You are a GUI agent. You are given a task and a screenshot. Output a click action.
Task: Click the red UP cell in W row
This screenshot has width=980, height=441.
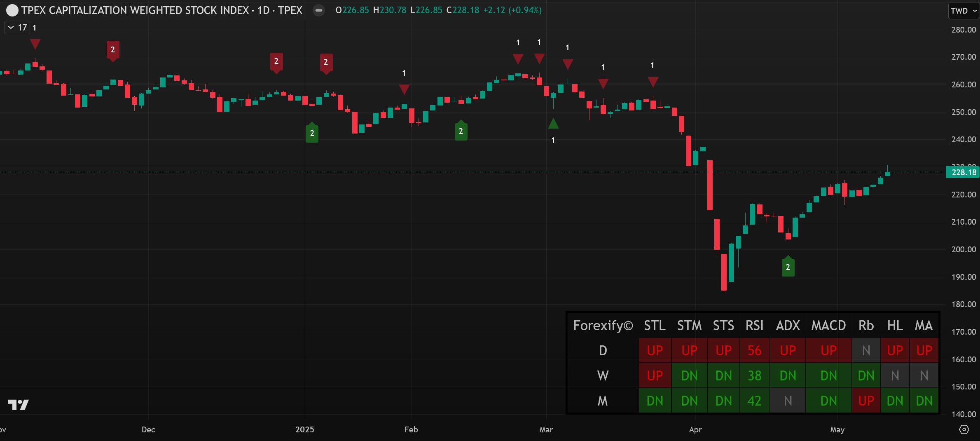655,375
